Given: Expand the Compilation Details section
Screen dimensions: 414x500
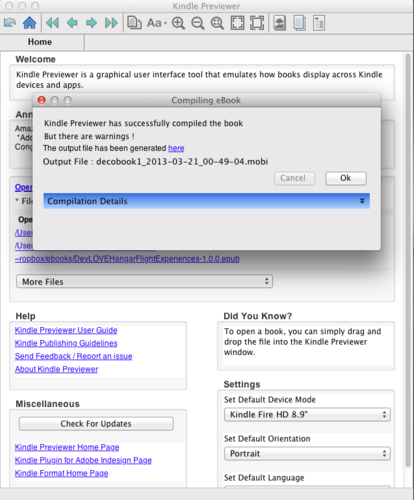Looking at the screenshot, I should point(206,201).
